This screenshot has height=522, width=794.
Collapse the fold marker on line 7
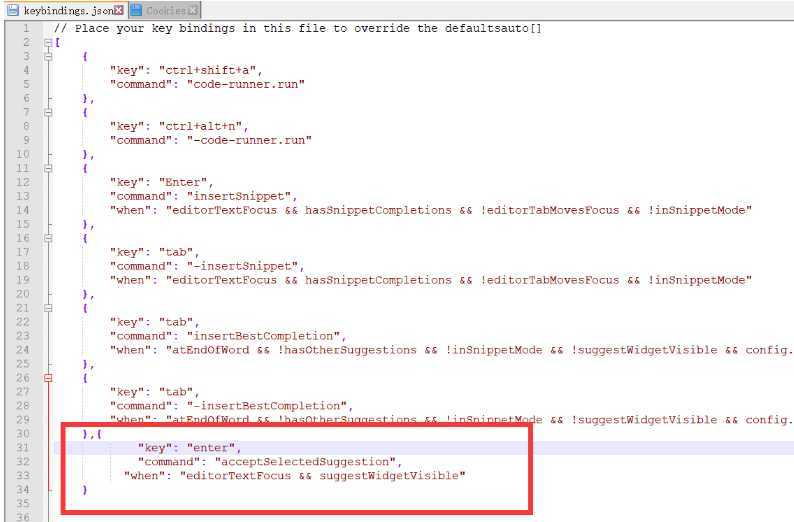pyautogui.click(x=48, y=112)
